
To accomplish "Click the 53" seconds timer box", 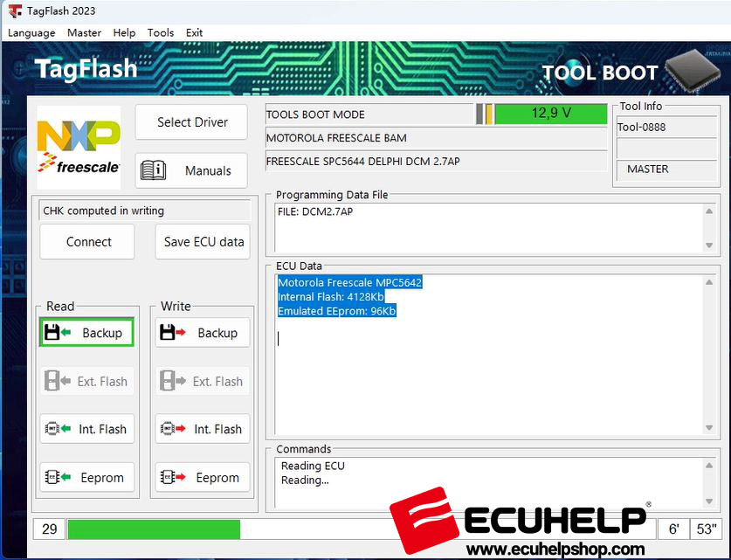I will 706,529.
